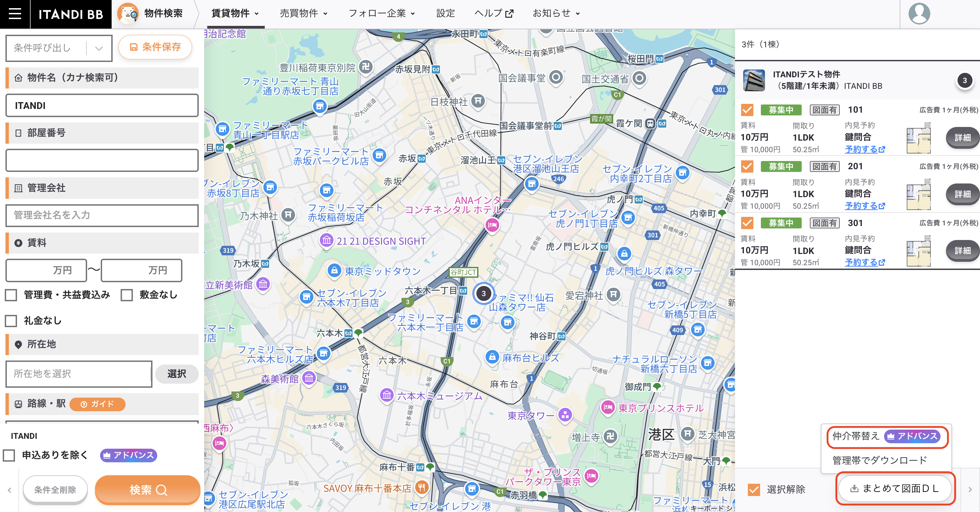Click 選択 button for 所在地

click(177, 374)
